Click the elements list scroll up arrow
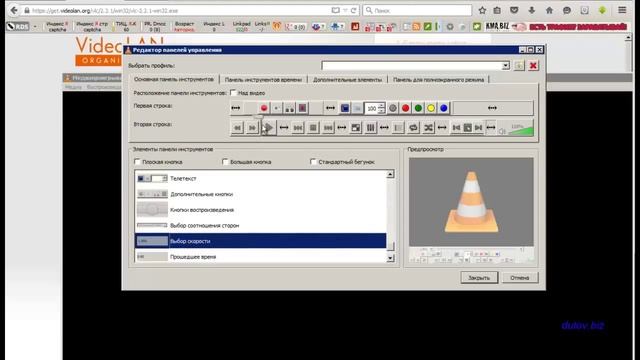This screenshot has height=360, width=640. [390, 175]
